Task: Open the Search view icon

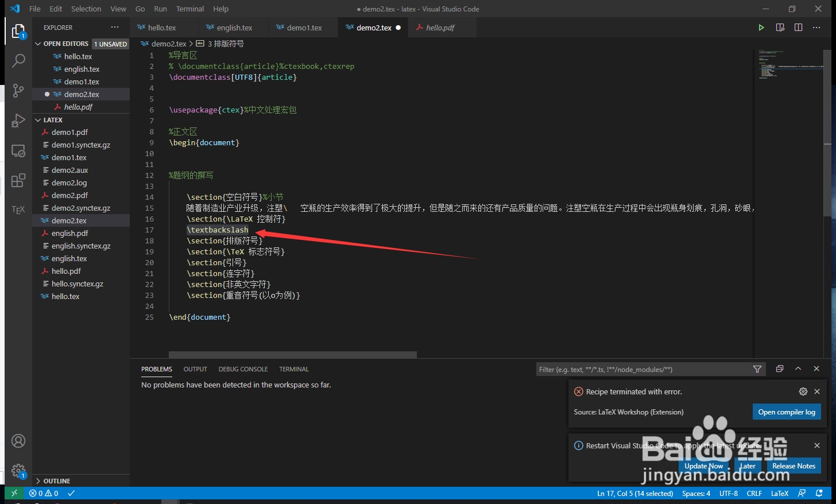Action: click(x=18, y=60)
